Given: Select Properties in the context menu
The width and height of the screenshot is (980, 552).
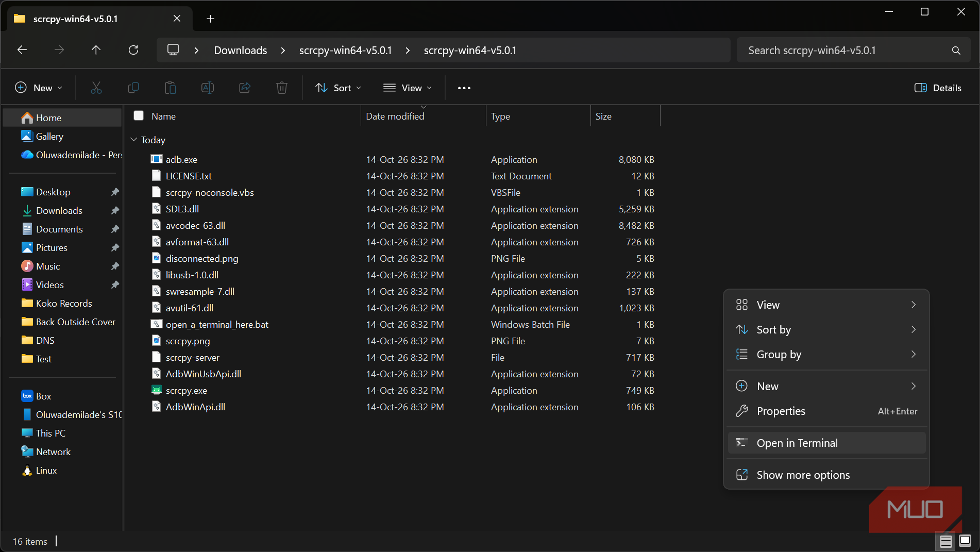Looking at the screenshot, I should coord(826,411).
